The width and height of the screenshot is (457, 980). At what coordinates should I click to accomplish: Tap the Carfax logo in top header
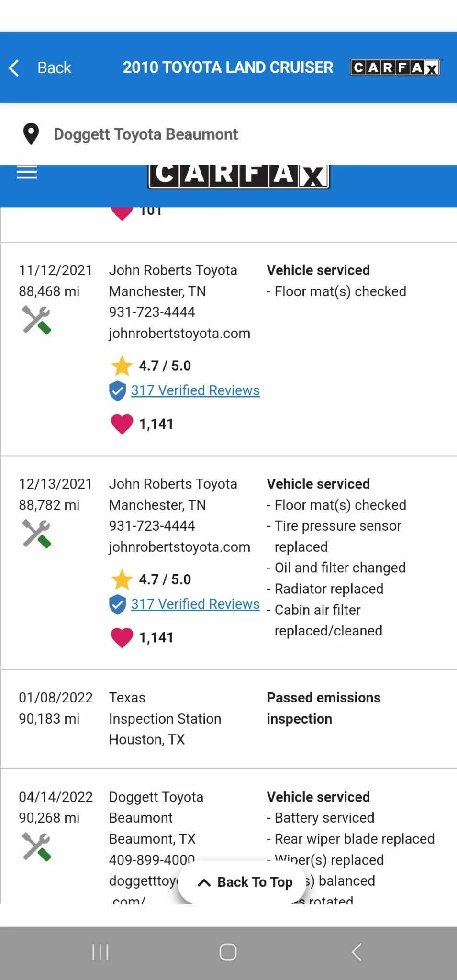[x=395, y=67]
